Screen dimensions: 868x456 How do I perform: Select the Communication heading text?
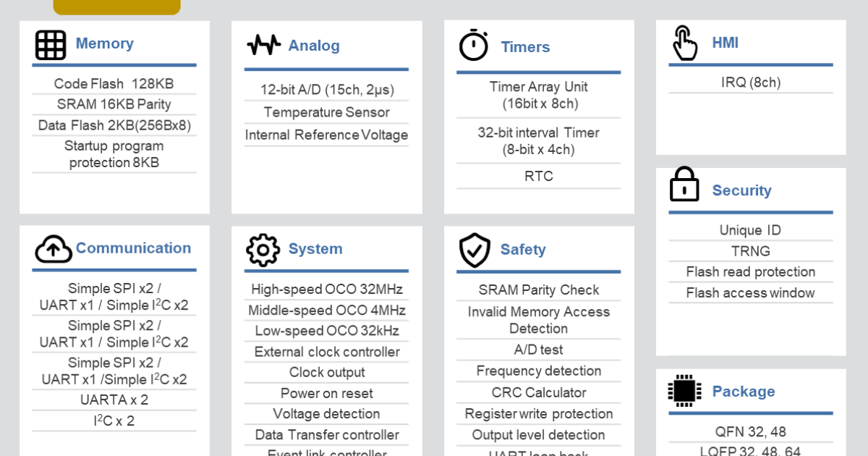click(133, 248)
